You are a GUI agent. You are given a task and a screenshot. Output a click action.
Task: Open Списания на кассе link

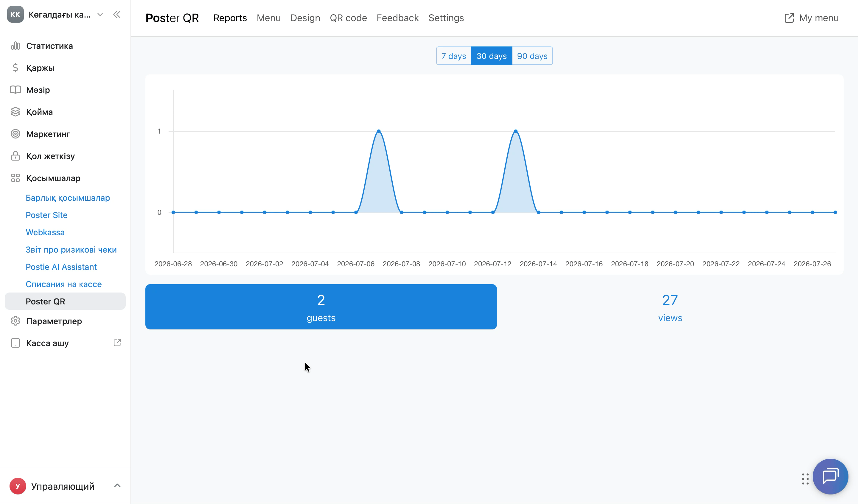[x=64, y=284]
